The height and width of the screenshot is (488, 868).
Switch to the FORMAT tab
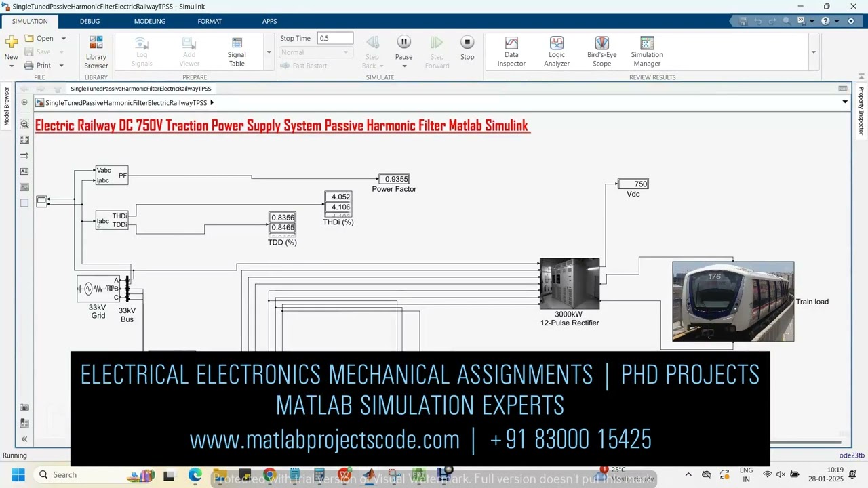(210, 21)
